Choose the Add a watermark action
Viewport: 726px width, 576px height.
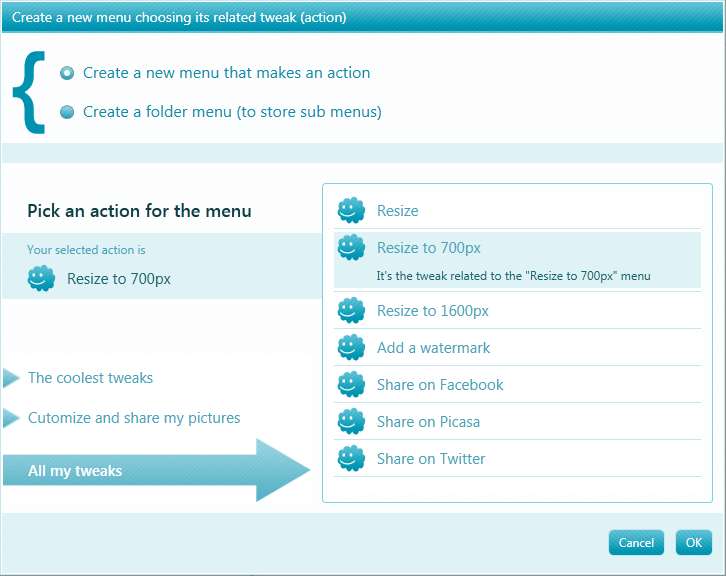point(517,348)
